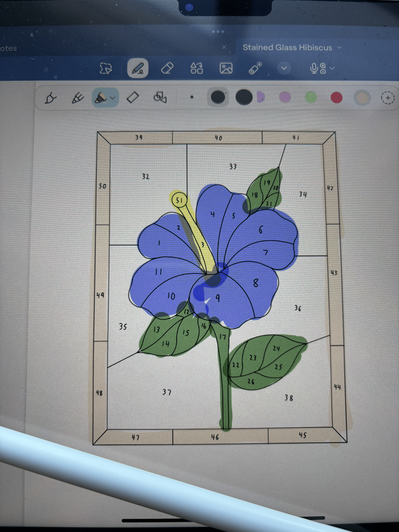
Task: Tap the background piece labeled '35'
Action: [123, 327]
